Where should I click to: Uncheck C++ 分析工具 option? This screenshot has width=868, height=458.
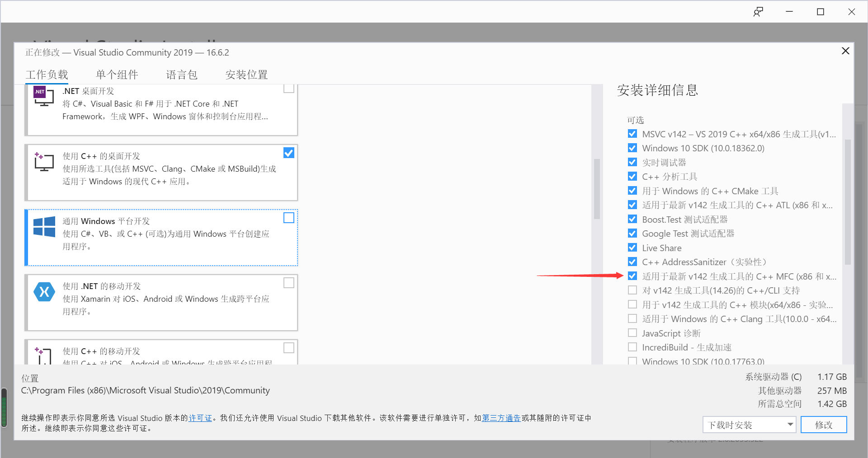(632, 176)
